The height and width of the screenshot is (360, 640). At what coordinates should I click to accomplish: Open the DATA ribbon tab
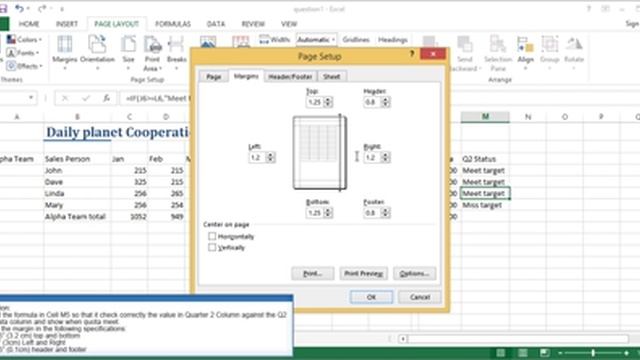pyautogui.click(x=216, y=24)
